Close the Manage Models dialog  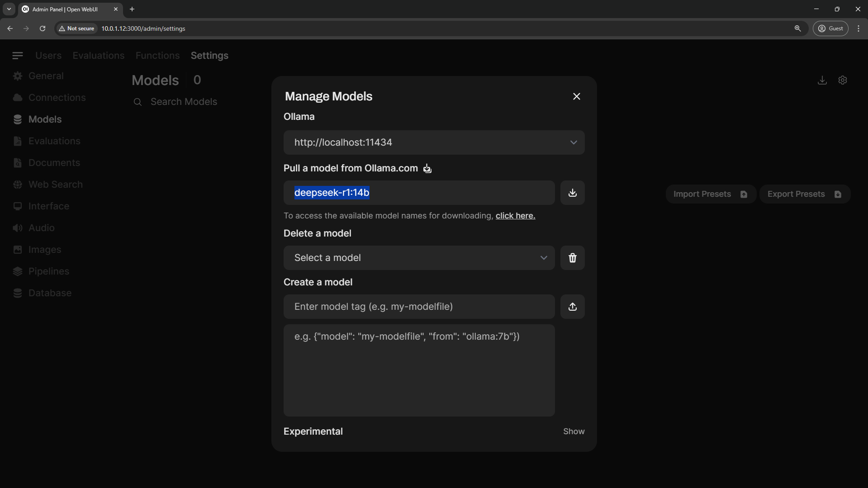(576, 96)
